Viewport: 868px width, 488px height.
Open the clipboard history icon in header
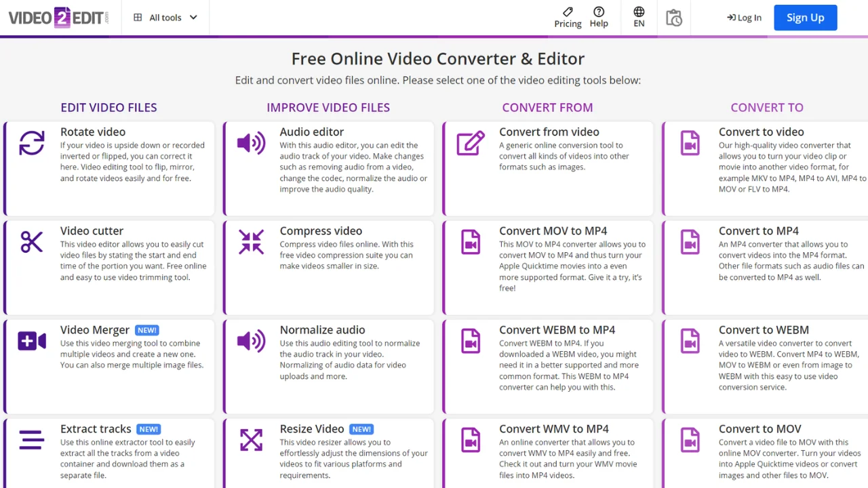click(673, 18)
